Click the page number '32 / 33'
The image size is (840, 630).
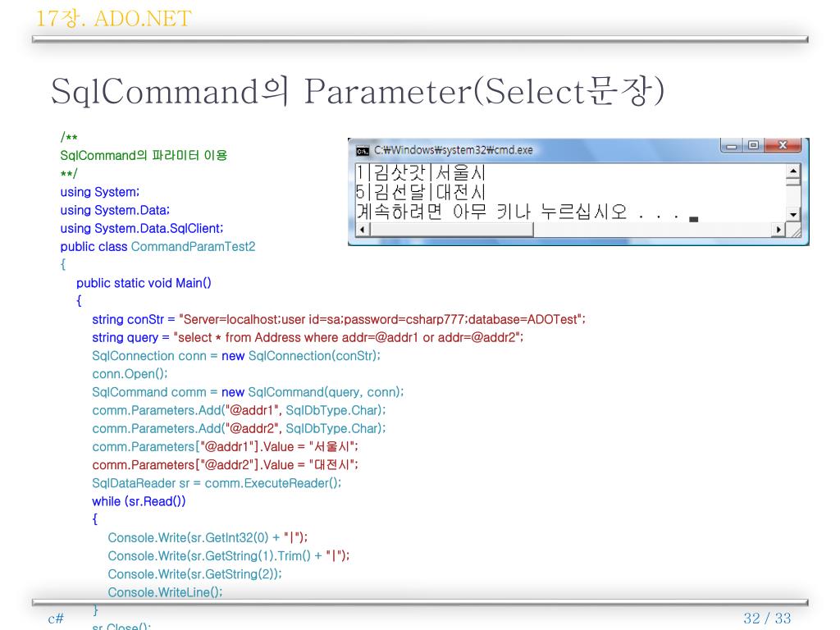coord(767,619)
